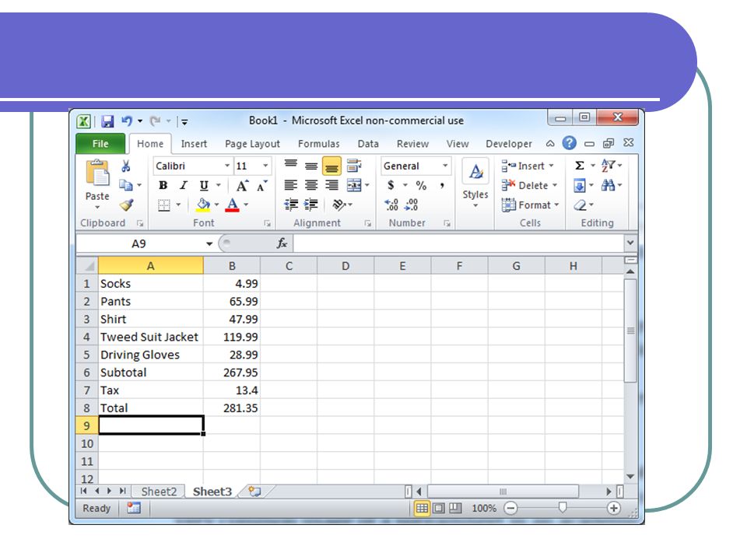
Task: Click the Decrease Indent icon
Action: point(290,205)
